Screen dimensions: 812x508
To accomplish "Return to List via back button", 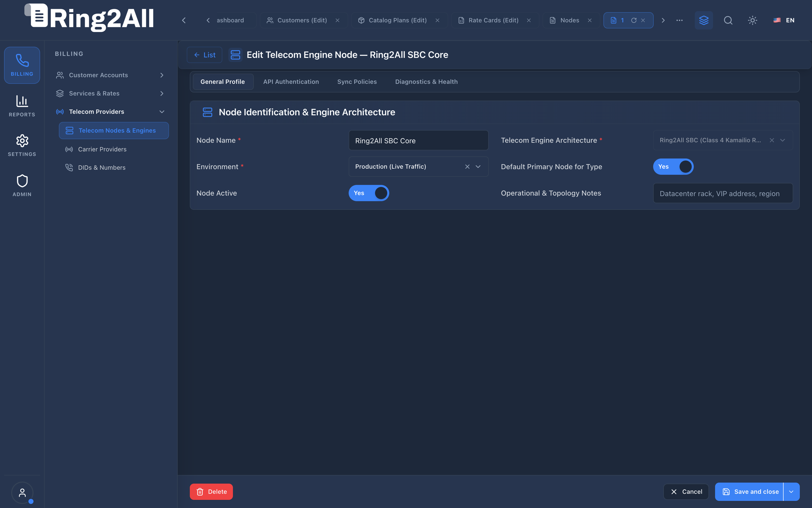I will 204,55.
